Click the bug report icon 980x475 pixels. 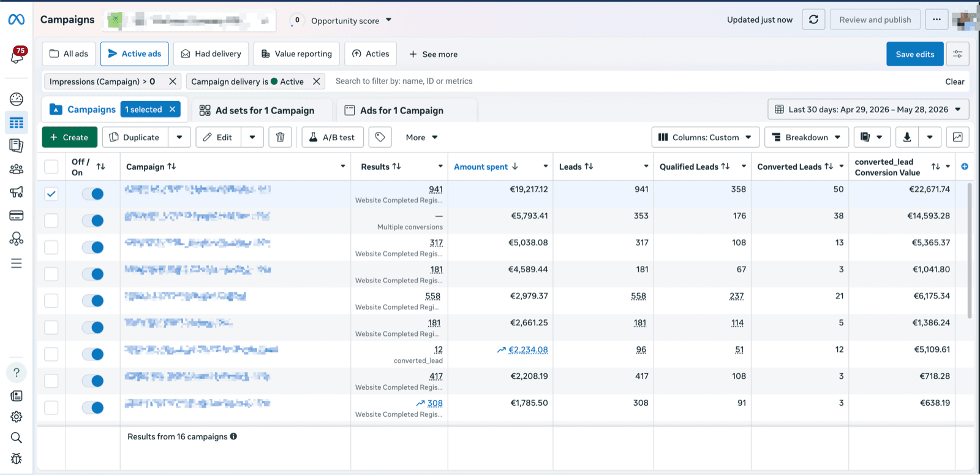click(x=17, y=458)
